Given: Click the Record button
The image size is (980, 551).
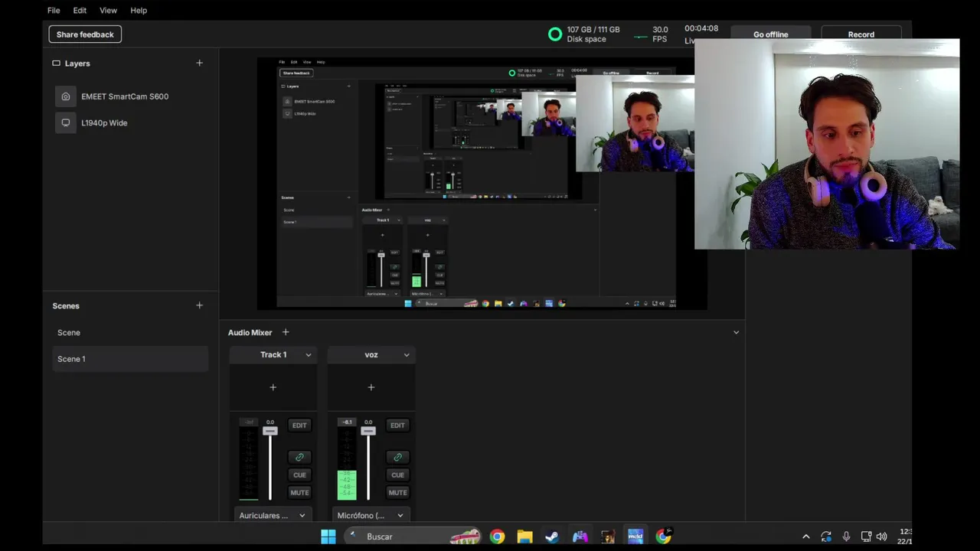Looking at the screenshot, I should click(x=861, y=34).
